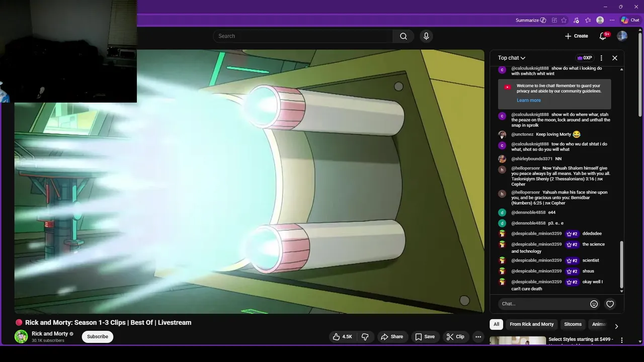The width and height of the screenshot is (644, 362).
Task: Restore down the browser window
Action: coord(620,7)
